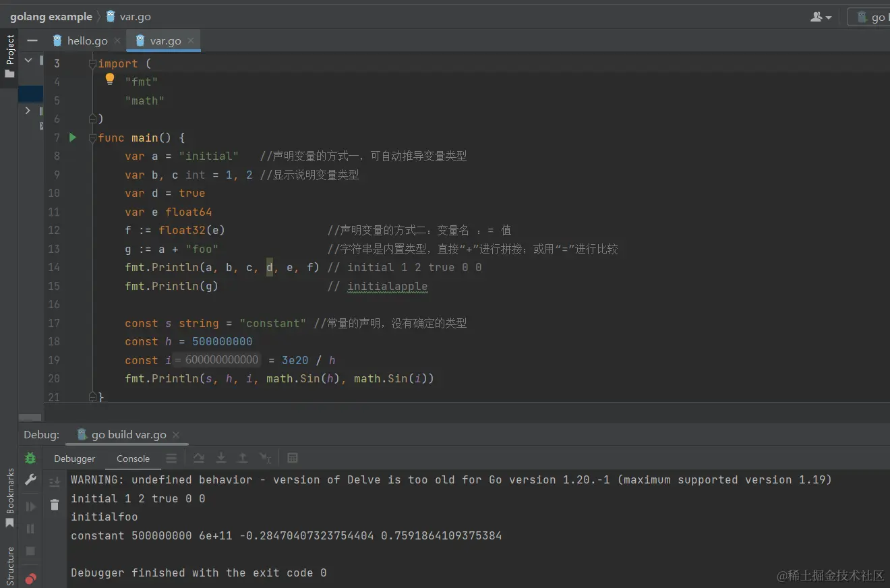Fold the import block on line 3

(93, 63)
